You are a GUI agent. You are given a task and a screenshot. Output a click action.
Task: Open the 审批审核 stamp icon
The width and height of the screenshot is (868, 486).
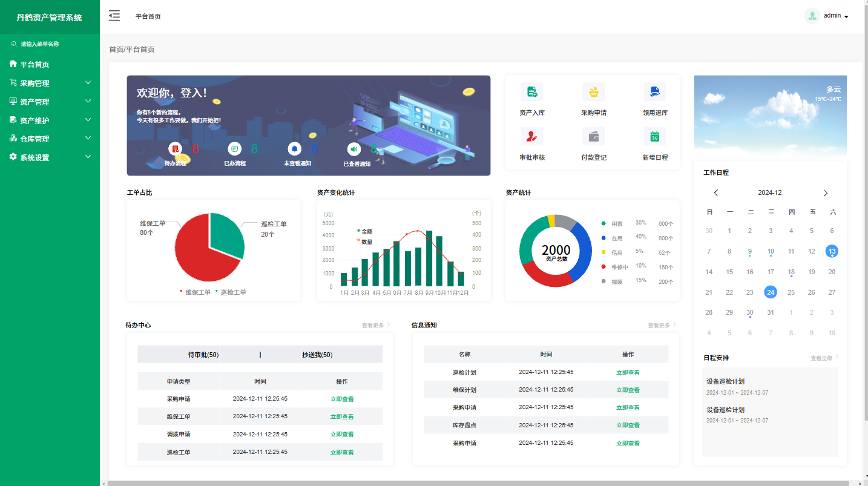[x=531, y=137]
